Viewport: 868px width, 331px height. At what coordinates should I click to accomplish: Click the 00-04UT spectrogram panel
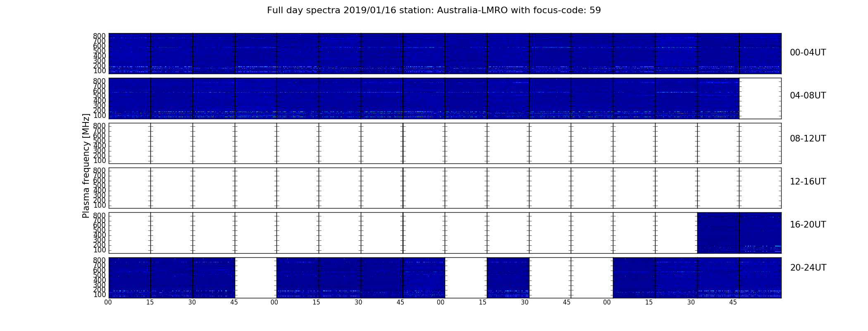[x=445, y=53]
